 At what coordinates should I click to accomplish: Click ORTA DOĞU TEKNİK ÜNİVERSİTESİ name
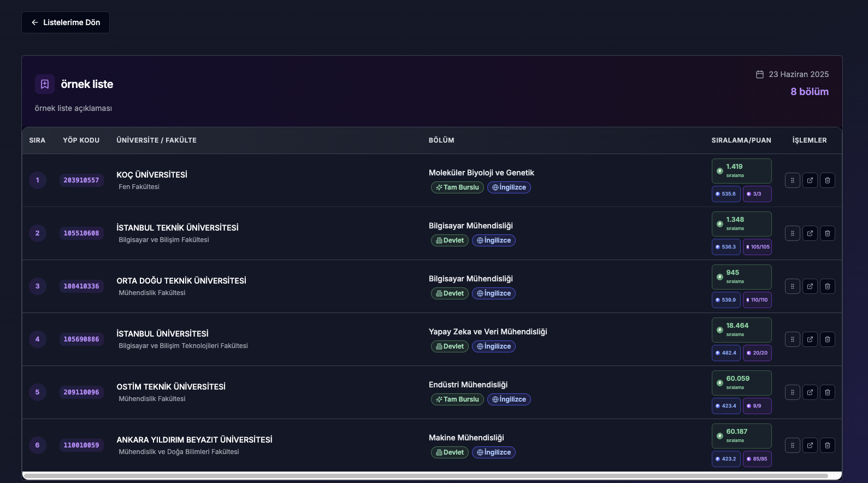181,281
